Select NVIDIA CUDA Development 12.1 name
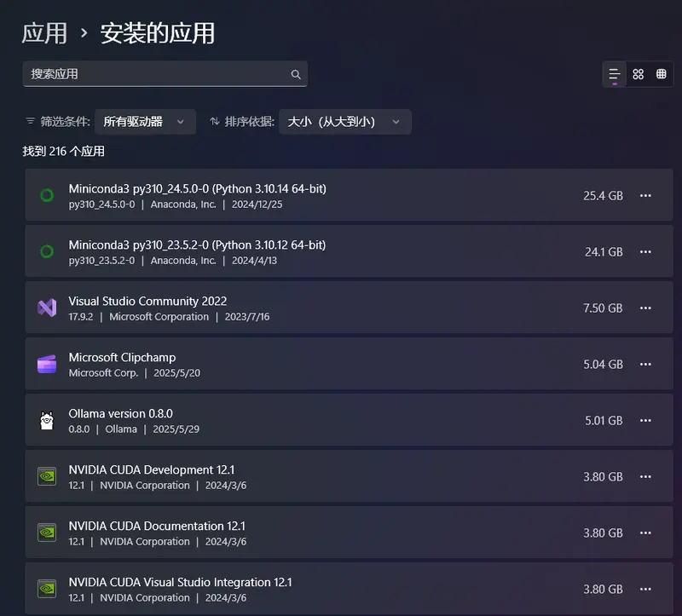 click(152, 470)
